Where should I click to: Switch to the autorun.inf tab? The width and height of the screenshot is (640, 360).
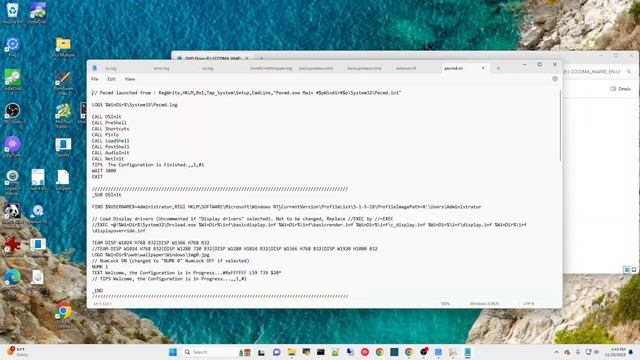pos(406,68)
